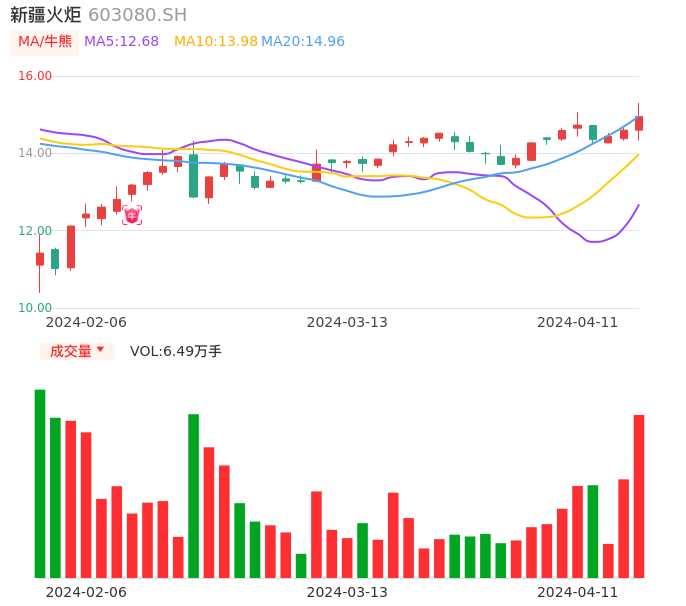Click the bull marker icon on the candlestick chart
The height and width of the screenshot is (606, 686).
(x=132, y=215)
